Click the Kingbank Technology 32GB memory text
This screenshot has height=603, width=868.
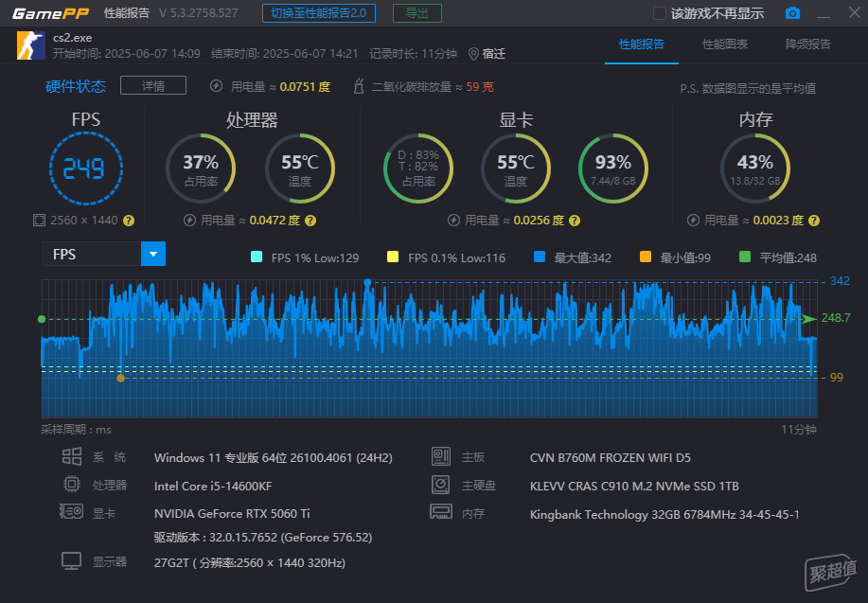(664, 514)
